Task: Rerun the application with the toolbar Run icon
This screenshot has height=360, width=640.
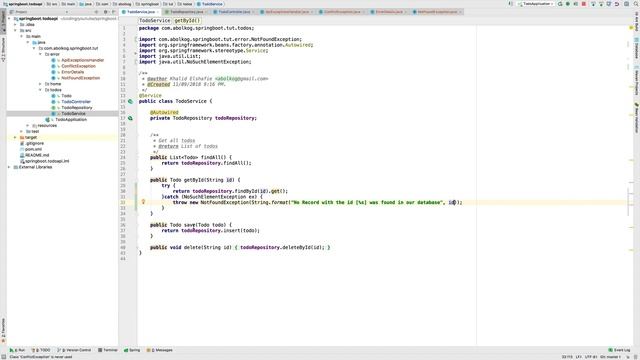Action: pos(560,4)
